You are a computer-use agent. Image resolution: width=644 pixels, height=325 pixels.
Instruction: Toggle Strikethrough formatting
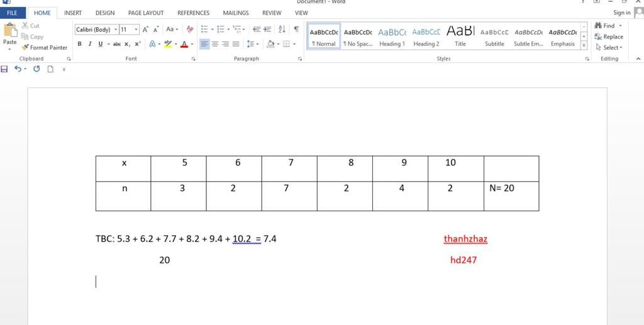[116, 44]
